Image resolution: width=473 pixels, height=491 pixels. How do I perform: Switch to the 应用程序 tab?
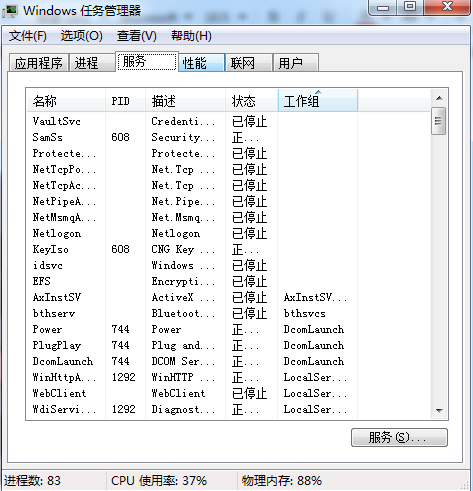[x=39, y=63]
